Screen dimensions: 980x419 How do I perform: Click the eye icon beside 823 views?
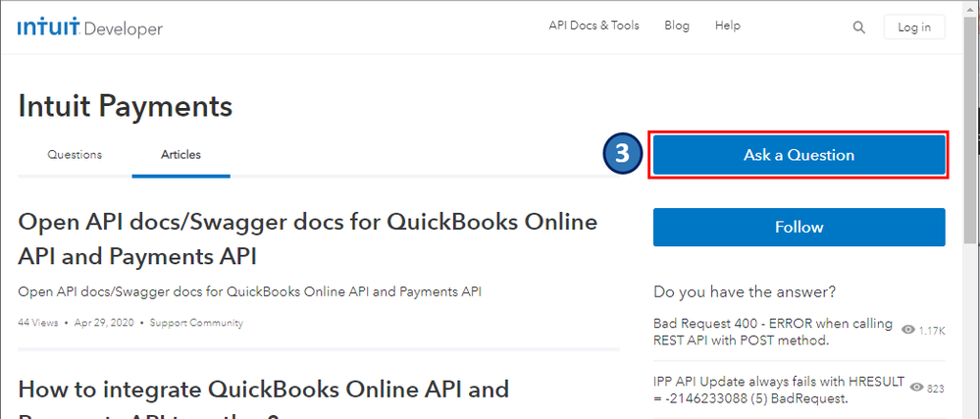917,388
